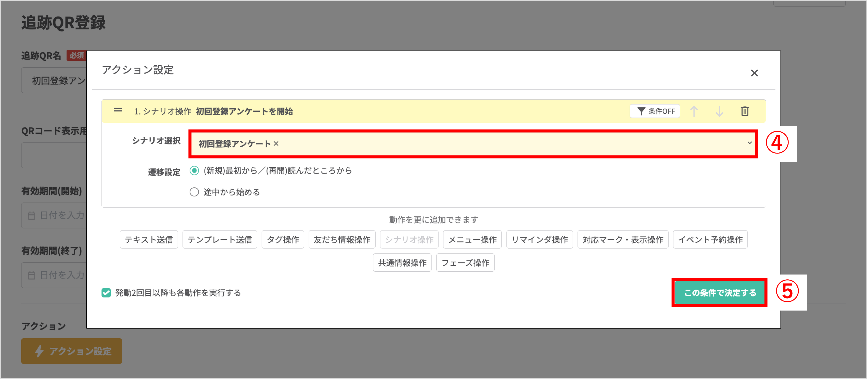
Task: Click the 有効期間(終了) date field
Action: [x=54, y=275]
